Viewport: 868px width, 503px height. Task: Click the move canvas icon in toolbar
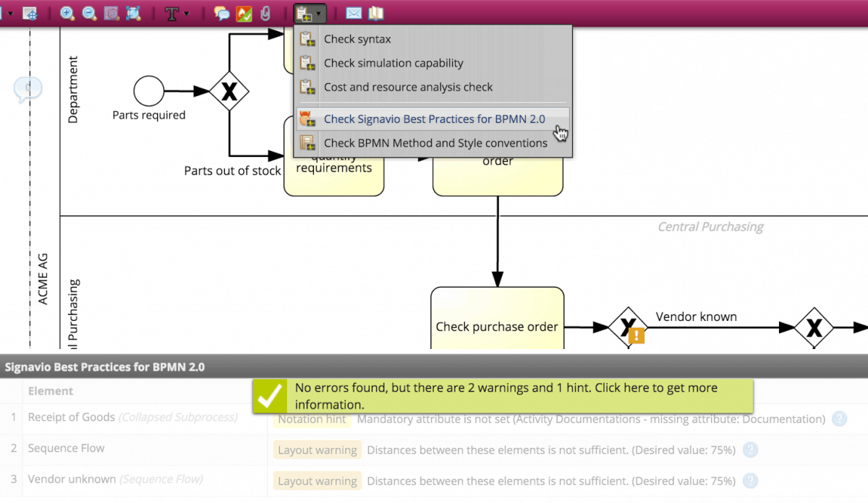[x=30, y=13]
